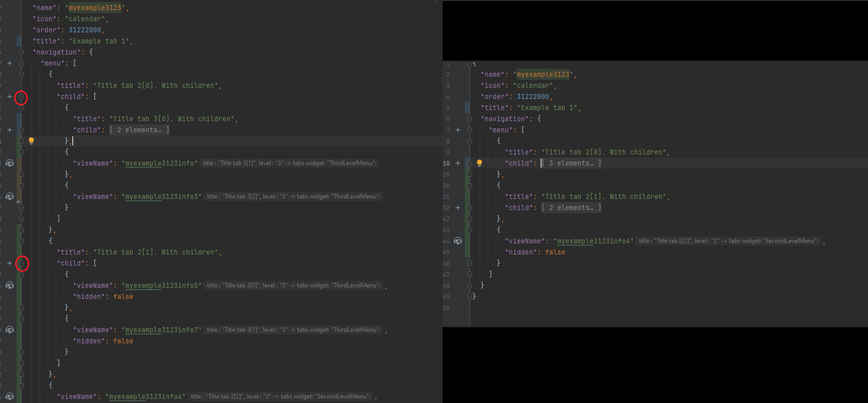Click plus gutter icon on line 7 of right editor

(458, 130)
